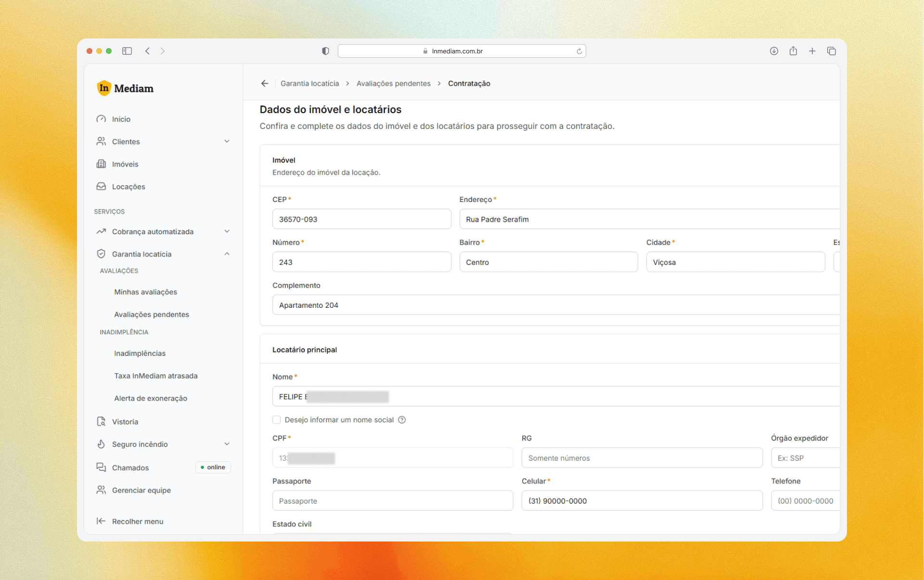Open the browser downloads icon

[774, 51]
